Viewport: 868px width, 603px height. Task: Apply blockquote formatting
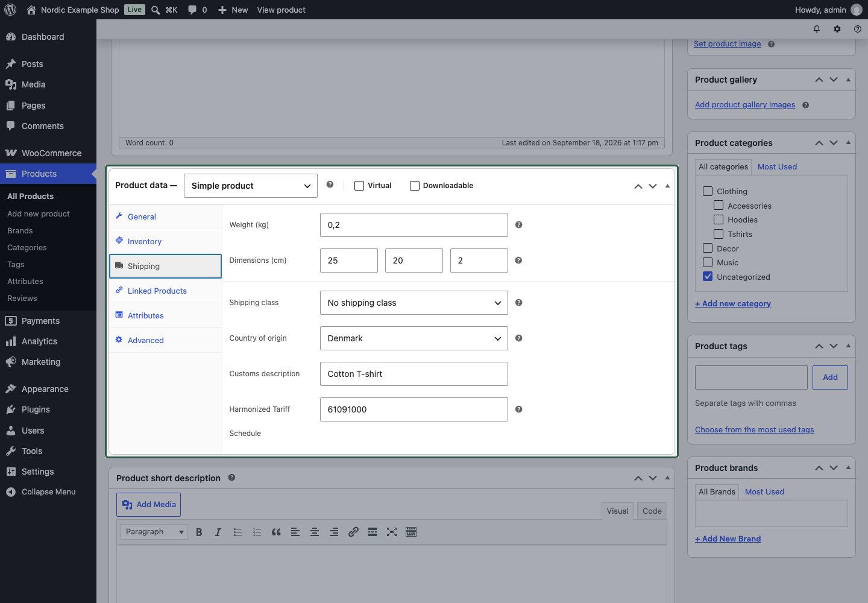[276, 532]
